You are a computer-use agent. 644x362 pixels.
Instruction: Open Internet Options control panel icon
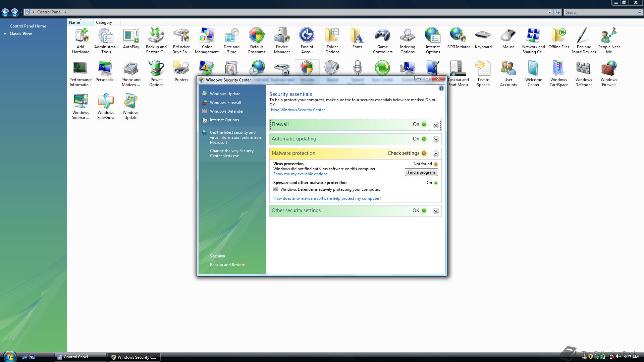[433, 41]
